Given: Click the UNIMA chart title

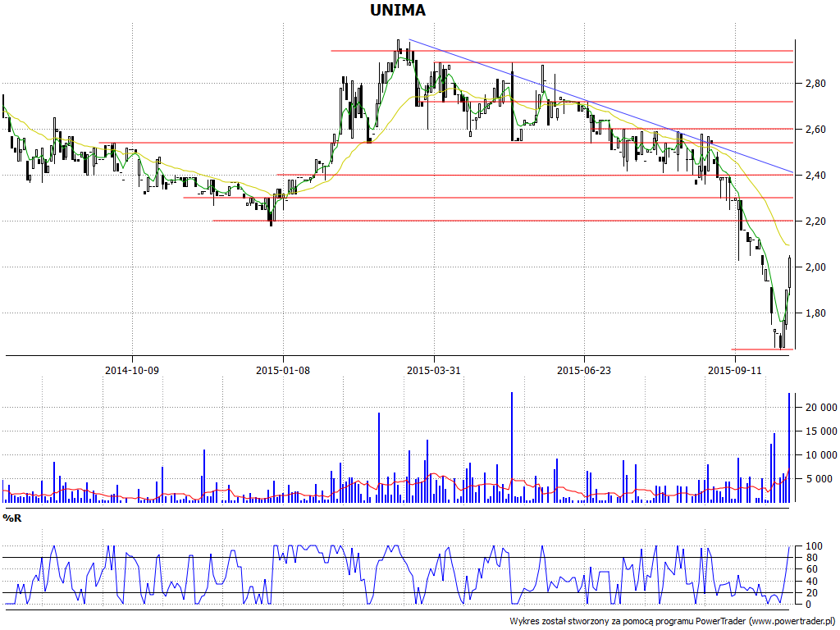Looking at the screenshot, I should (398, 10).
